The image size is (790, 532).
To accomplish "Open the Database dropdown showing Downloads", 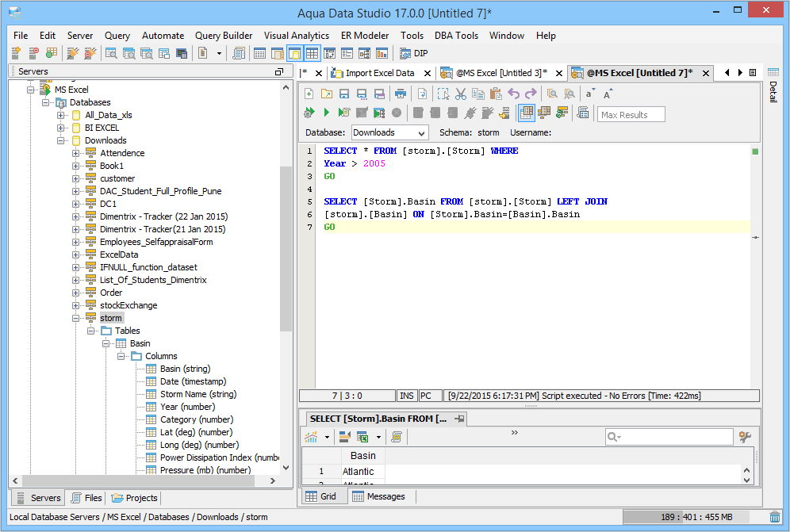I will pos(389,132).
